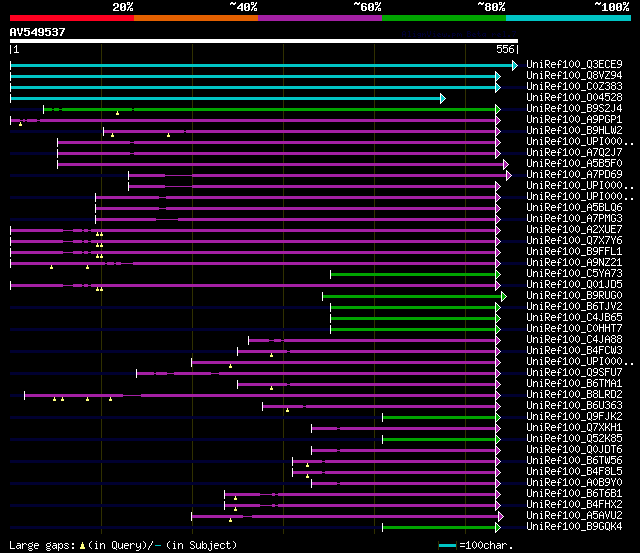Click the purple arrowhead ending the A7PD69 alignment
Screen dimensions: 640x553
509,175
